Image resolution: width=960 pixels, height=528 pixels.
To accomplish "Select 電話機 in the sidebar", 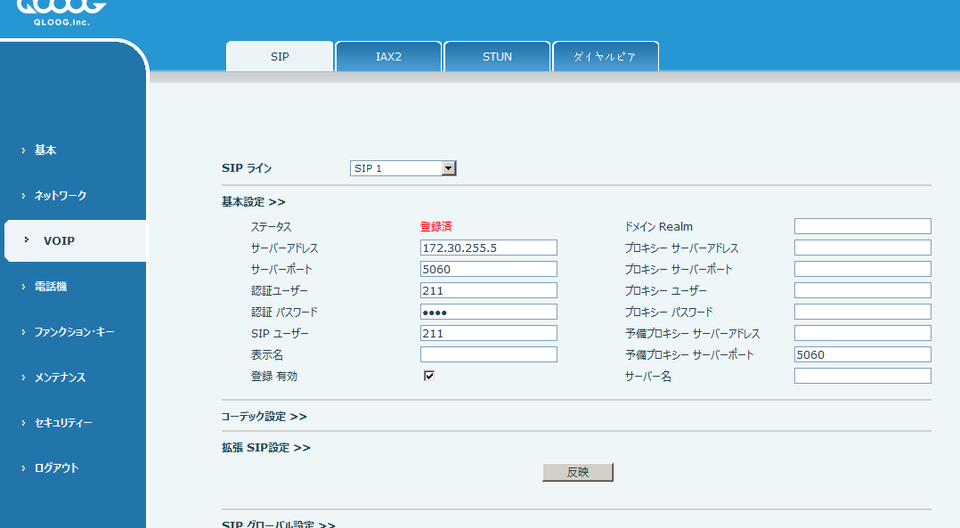I will tap(50, 287).
